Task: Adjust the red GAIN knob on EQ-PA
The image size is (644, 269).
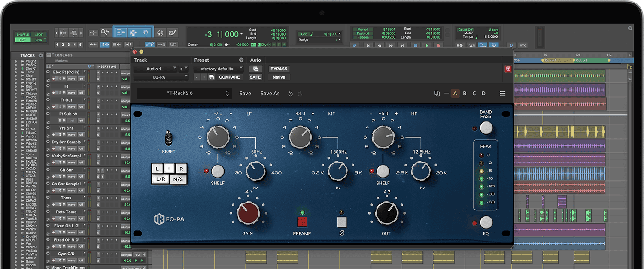Action: click(248, 213)
